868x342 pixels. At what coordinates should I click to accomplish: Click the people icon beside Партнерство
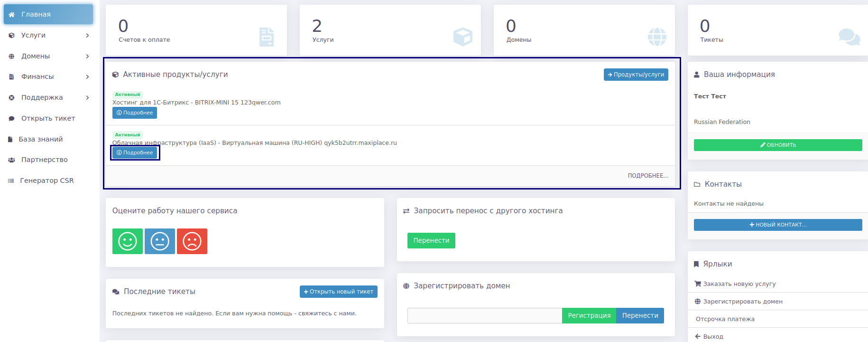point(12,160)
